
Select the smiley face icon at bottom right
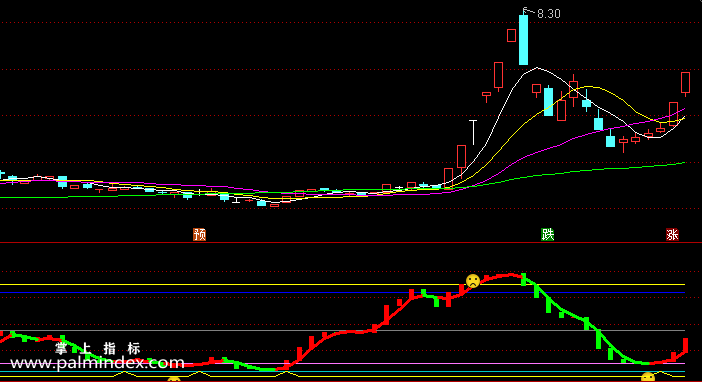(x=648, y=377)
